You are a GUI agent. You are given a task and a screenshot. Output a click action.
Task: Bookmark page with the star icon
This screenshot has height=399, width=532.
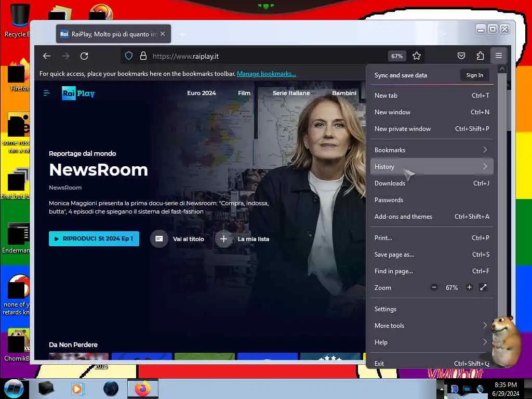click(x=417, y=56)
